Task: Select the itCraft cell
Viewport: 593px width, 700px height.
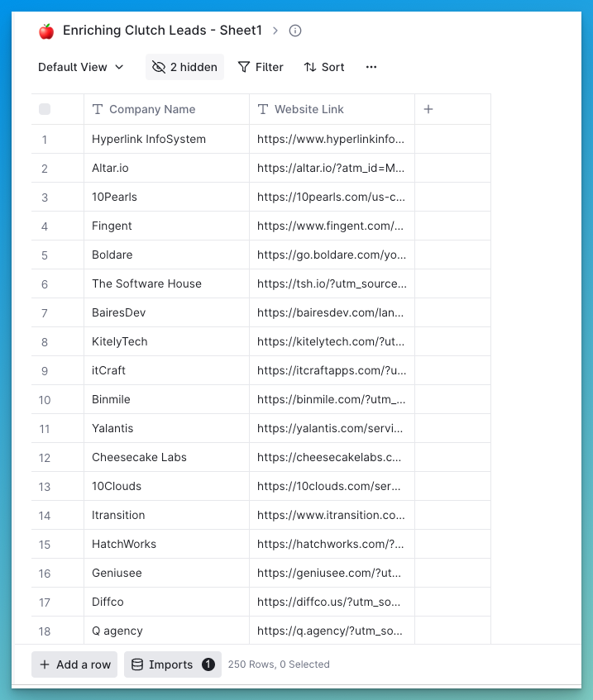Action: (166, 370)
